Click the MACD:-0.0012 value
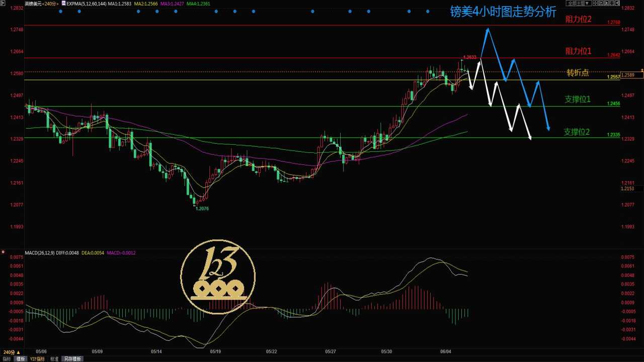This screenshot has width=644, height=362. pos(121,253)
